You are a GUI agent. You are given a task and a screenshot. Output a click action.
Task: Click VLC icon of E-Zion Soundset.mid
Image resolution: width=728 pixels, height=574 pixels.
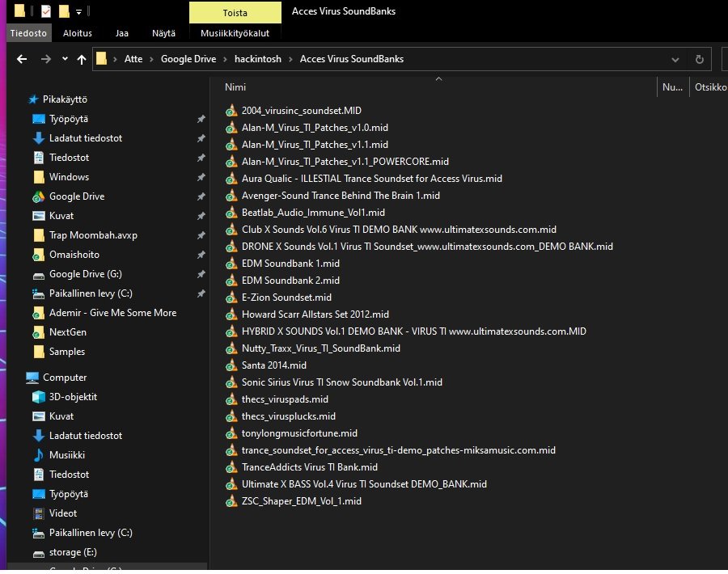pyautogui.click(x=231, y=298)
